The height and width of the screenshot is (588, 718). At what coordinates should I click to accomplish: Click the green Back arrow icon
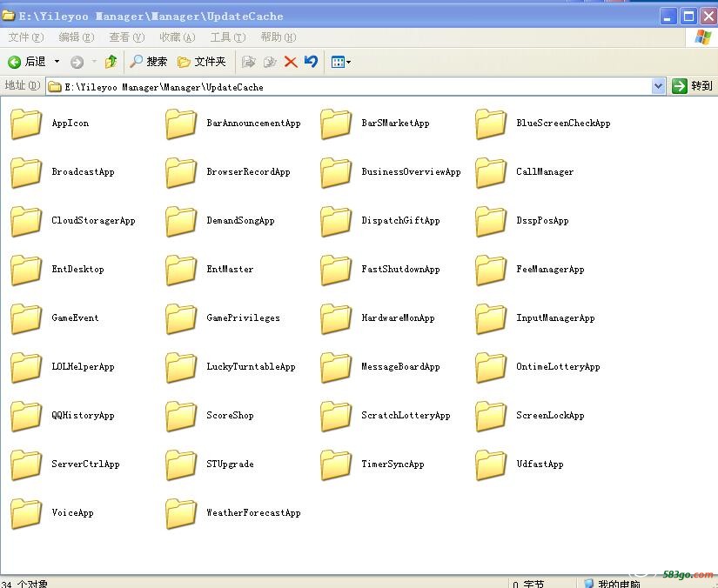14,62
